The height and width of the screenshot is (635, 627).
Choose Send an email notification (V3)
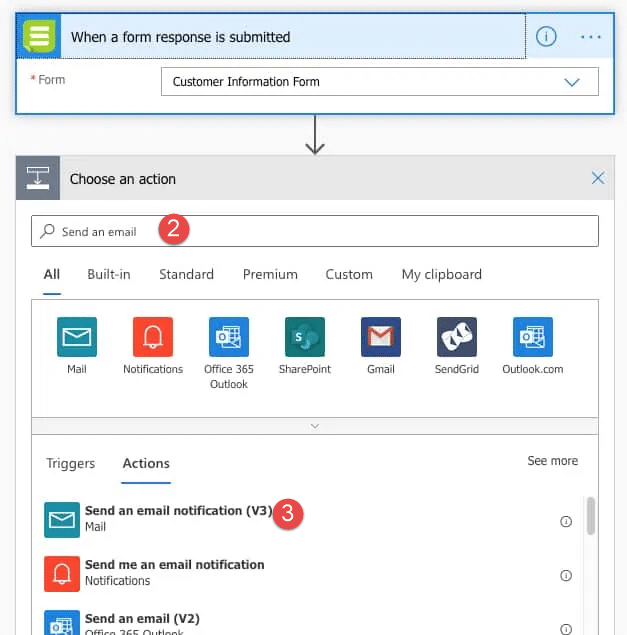pos(308,519)
